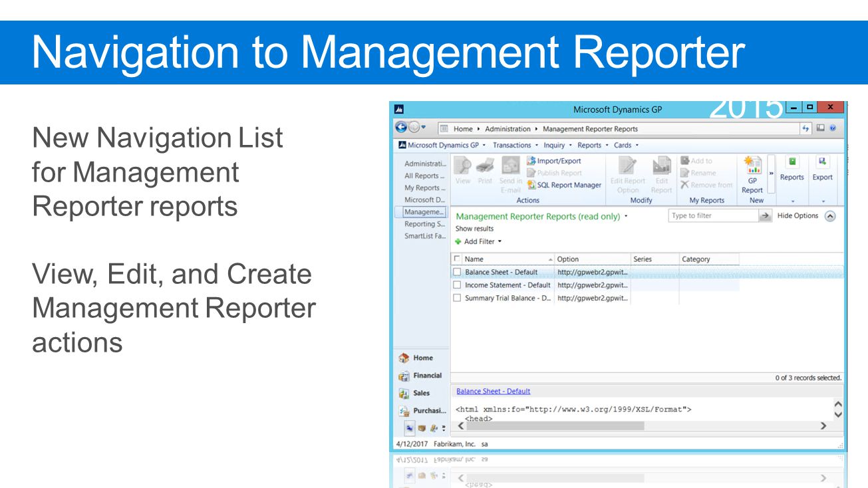Click Remove from in My Reports group
This screenshot has height=488, width=868.
click(x=706, y=185)
